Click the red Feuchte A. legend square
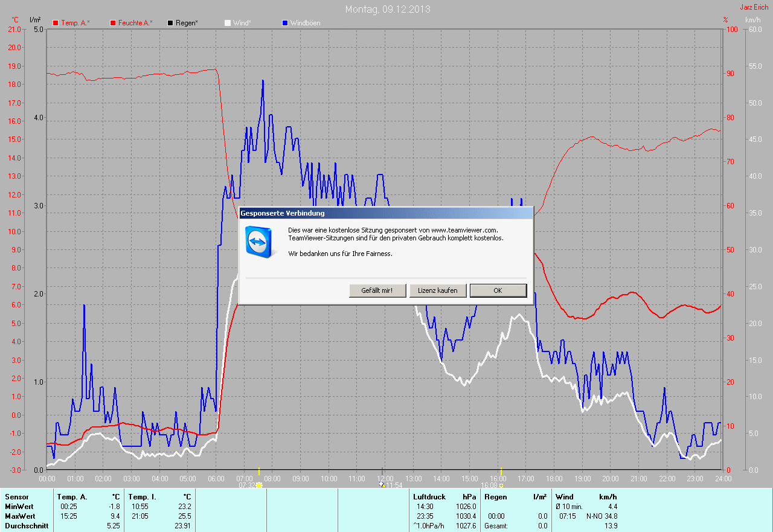Image resolution: width=773 pixels, height=532 pixels. (x=113, y=23)
